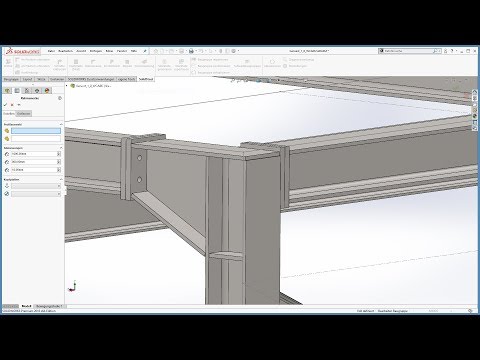Switch to the SolidSteel ribbon tab
The width and height of the screenshot is (480, 360).
pos(146,79)
